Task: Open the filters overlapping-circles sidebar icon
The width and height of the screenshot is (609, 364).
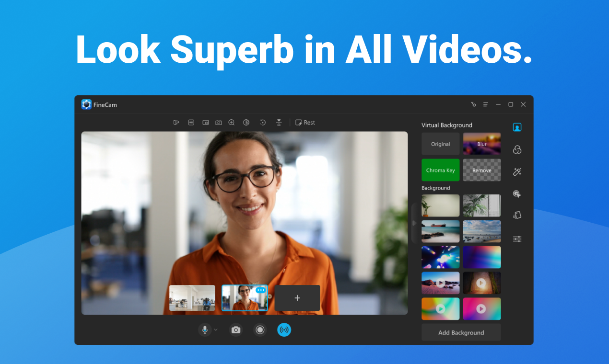Action: [517, 150]
